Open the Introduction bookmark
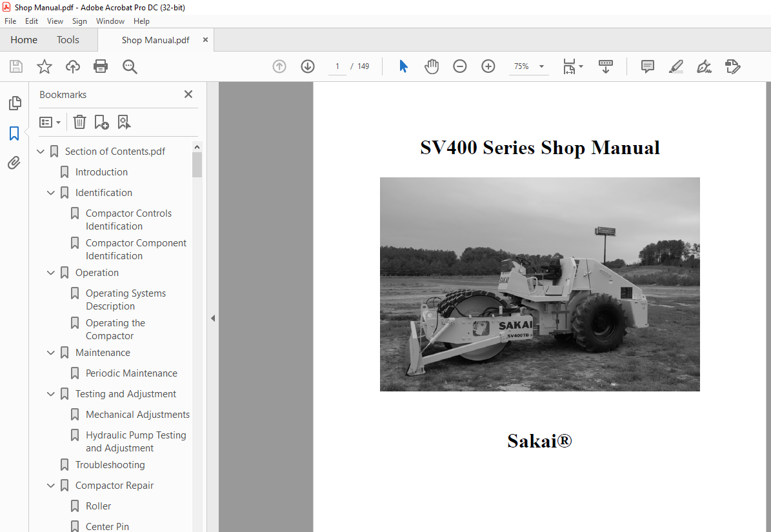This screenshot has width=771, height=532. 101,172
